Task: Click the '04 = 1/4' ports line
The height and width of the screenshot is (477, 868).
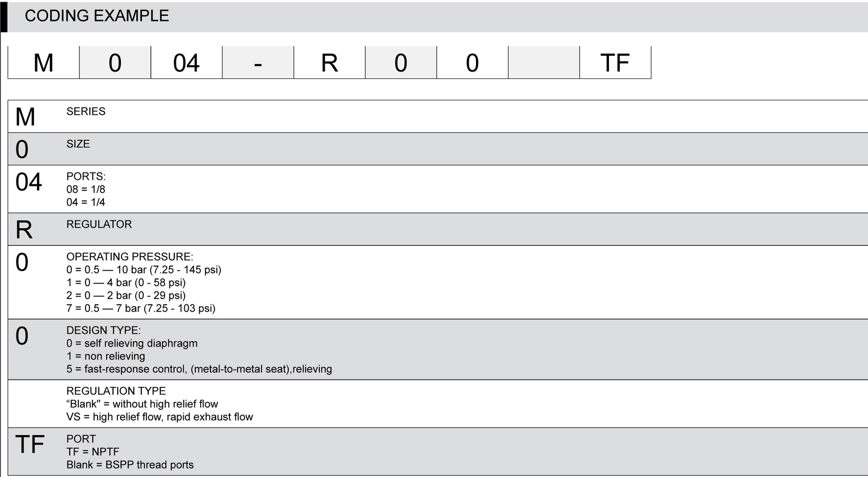Action: tap(86, 202)
